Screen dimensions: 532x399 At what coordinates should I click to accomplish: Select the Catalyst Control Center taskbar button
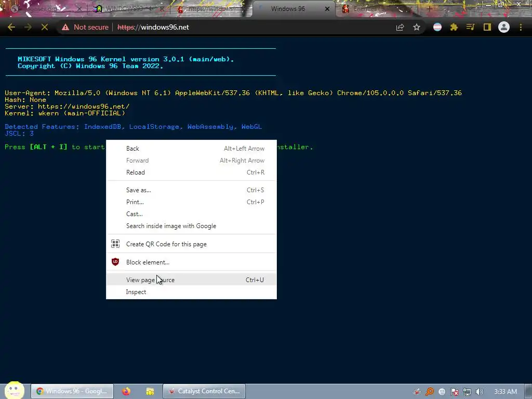pos(204,391)
